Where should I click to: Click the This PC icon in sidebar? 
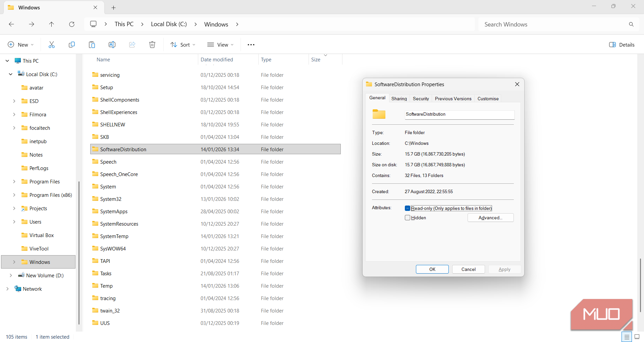[x=18, y=61]
